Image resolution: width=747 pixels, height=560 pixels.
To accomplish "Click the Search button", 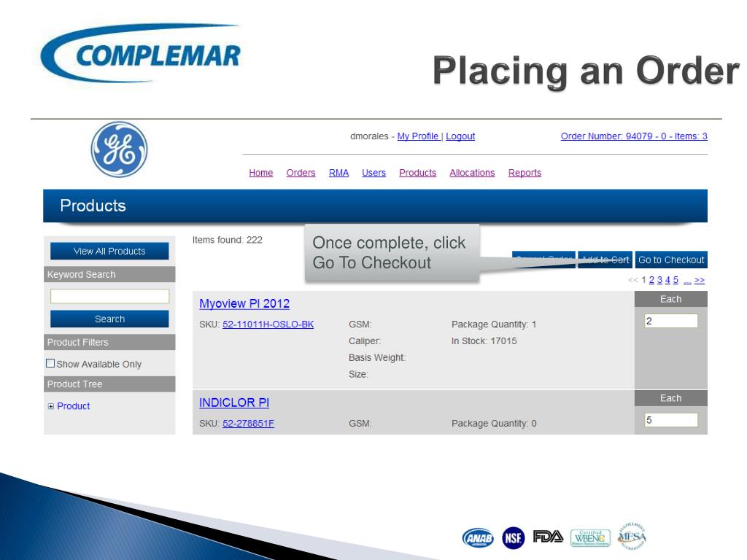I will 109,319.
